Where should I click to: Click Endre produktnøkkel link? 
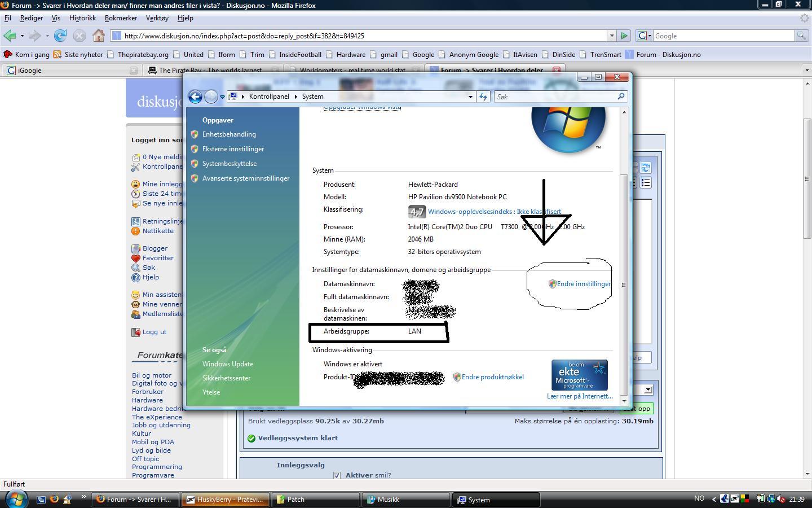pos(493,377)
